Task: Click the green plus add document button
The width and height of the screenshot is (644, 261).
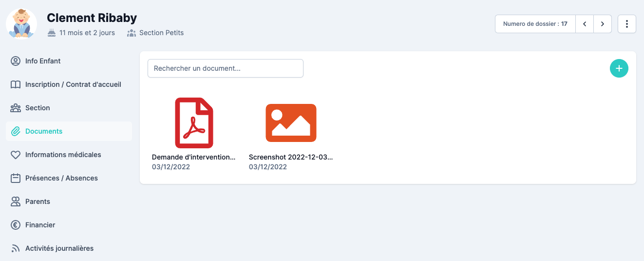Action: [x=619, y=69]
